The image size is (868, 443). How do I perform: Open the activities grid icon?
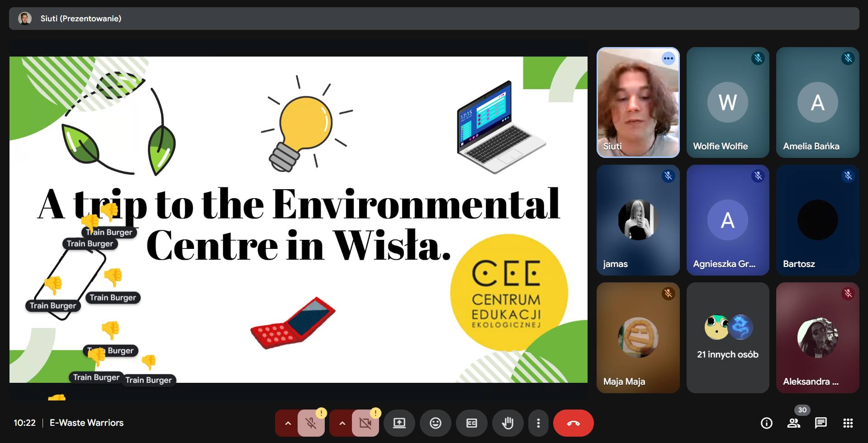tap(848, 423)
